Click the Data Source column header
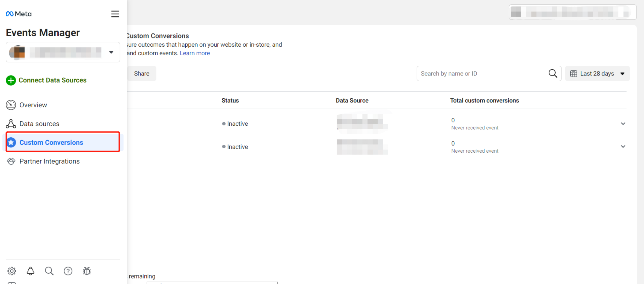Viewport: 644px width, 284px height. pos(352,101)
